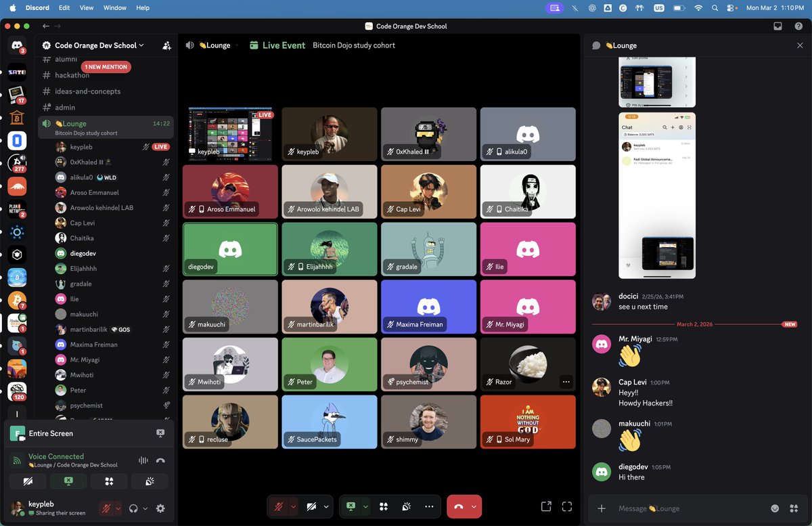Turn on camera in the user panel
This screenshot has height=526, width=812.
pyautogui.click(x=28, y=481)
